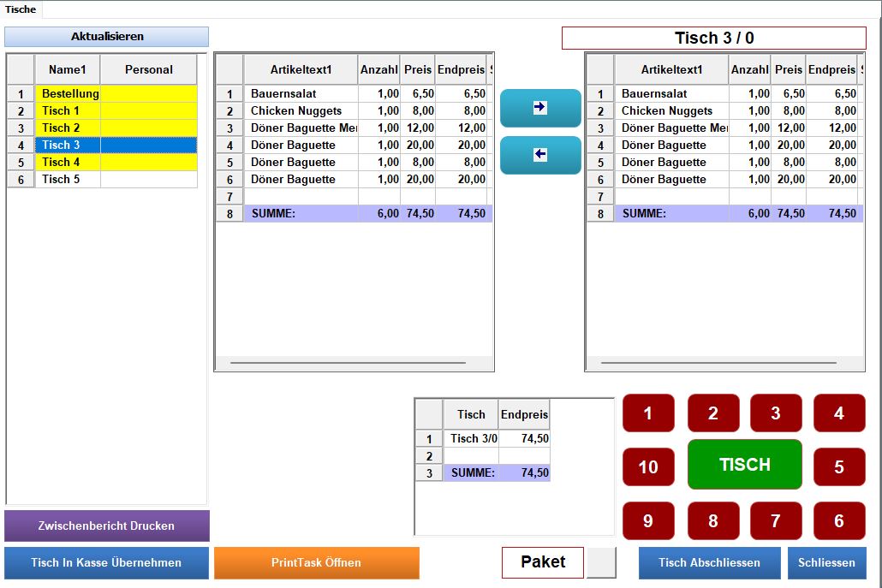Viewport: 882px width, 588px height.
Task: Click the middle table's horizontal scrollbar
Action: tap(355, 363)
